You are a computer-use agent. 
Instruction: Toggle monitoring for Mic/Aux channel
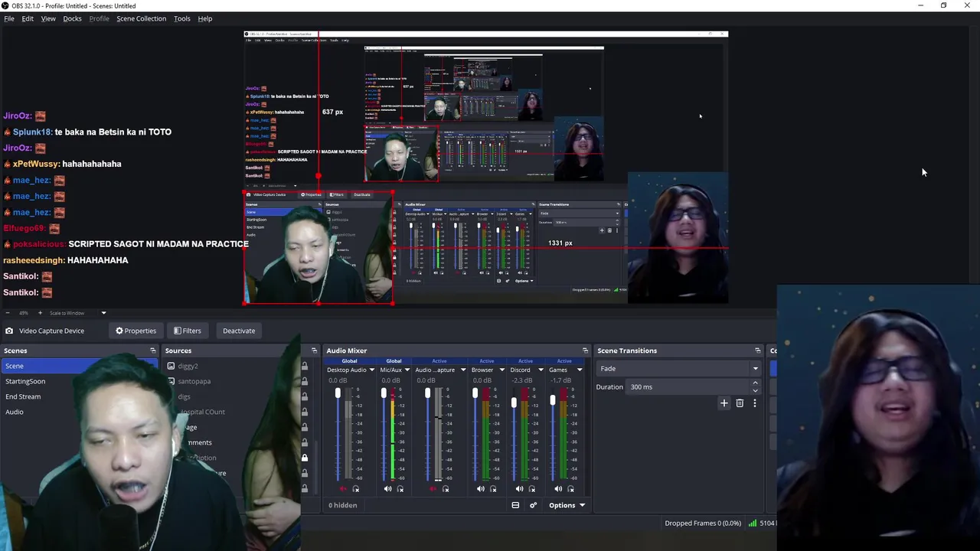click(400, 489)
